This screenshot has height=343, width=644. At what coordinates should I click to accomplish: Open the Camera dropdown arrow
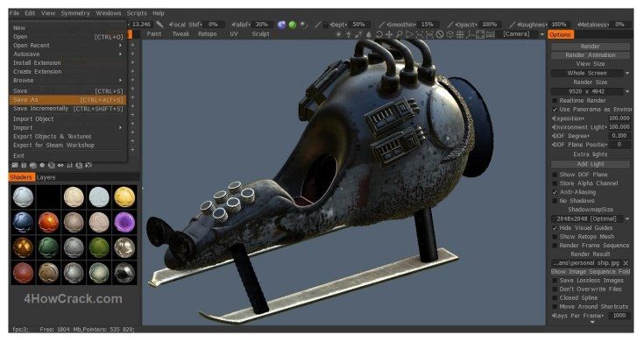tap(542, 34)
